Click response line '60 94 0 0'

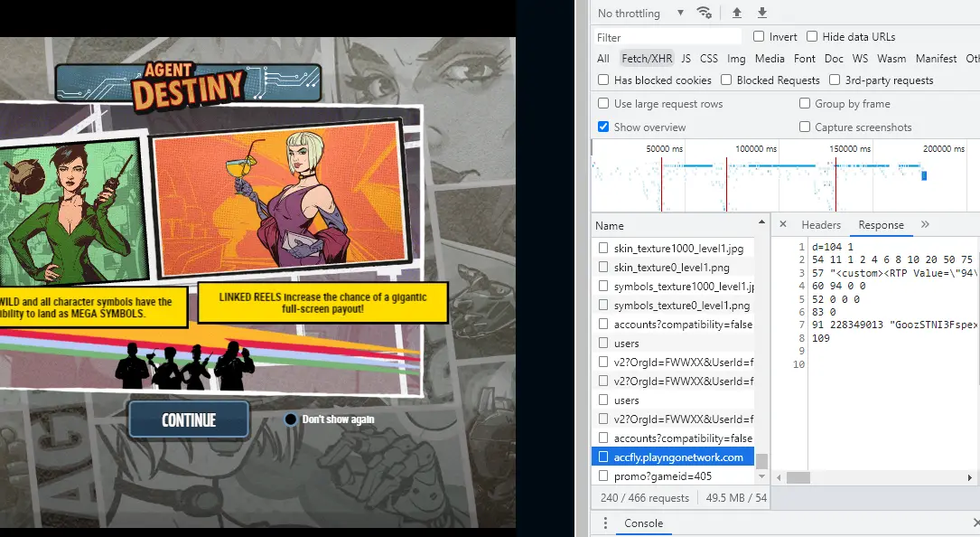point(839,286)
